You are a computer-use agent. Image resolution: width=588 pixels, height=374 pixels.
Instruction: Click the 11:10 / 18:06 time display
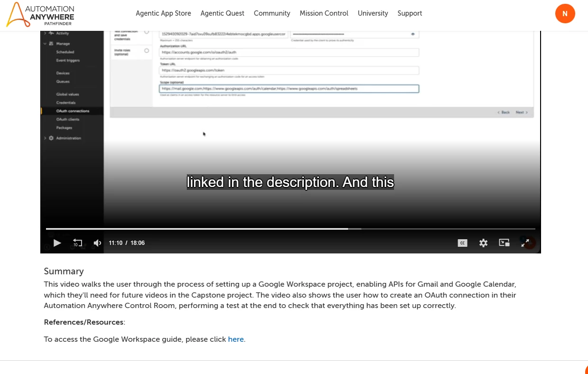[x=127, y=243]
